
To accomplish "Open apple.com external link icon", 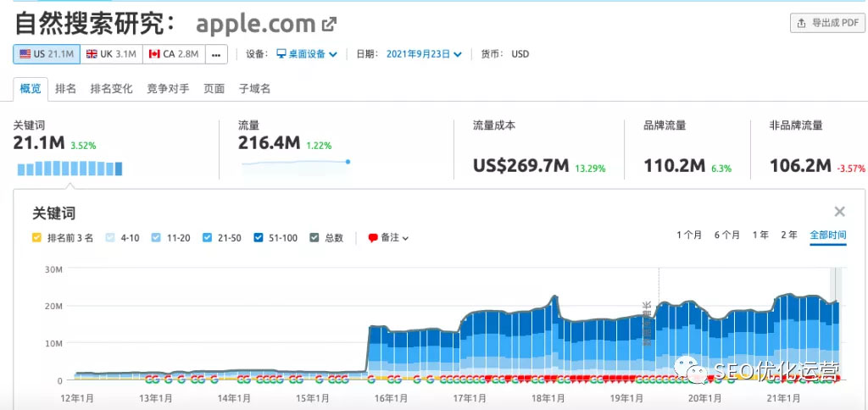I will (329, 24).
